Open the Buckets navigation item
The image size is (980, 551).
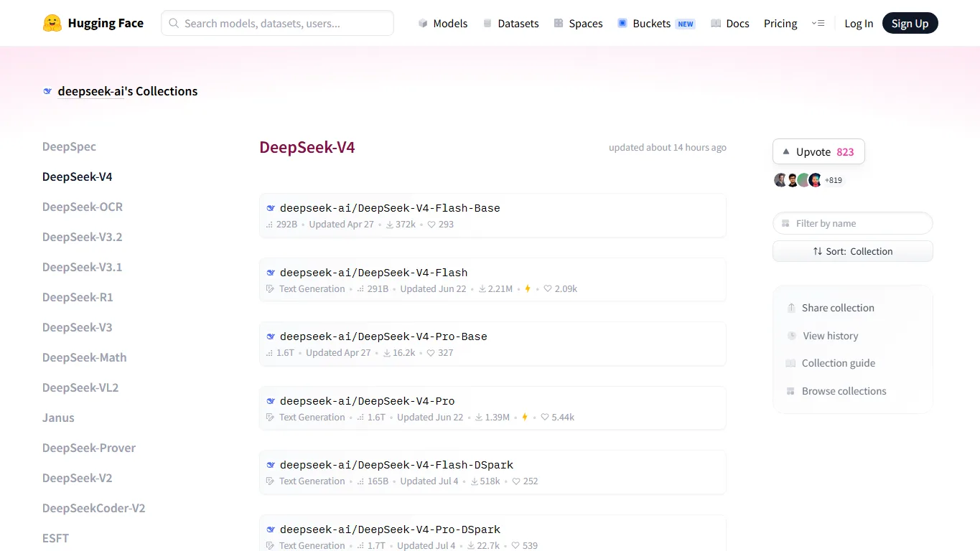pos(656,24)
